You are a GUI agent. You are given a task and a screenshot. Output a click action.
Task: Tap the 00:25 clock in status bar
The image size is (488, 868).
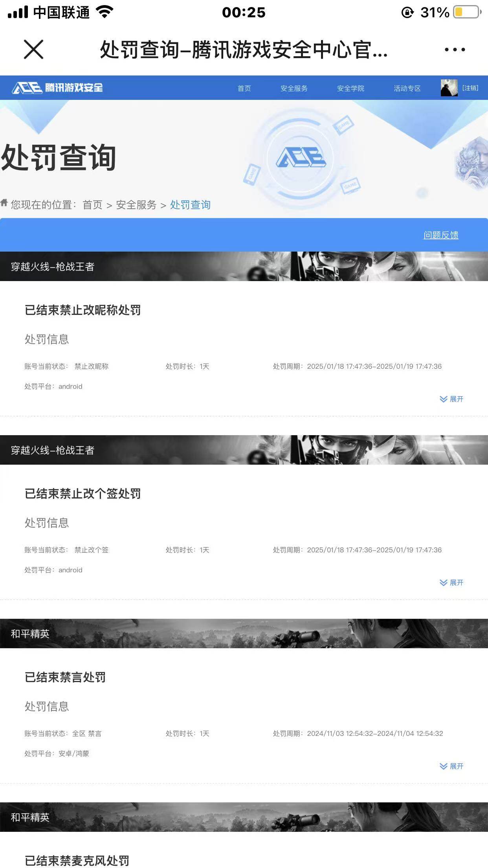coord(244,12)
